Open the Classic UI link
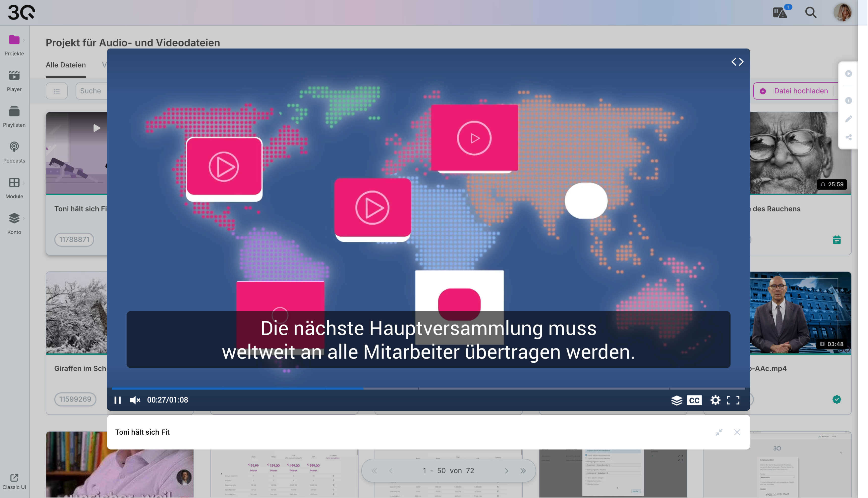 pyautogui.click(x=14, y=482)
